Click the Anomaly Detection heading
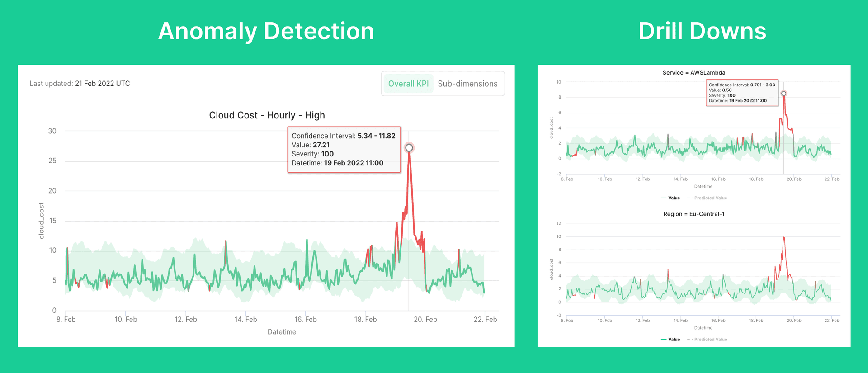 [x=266, y=31]
